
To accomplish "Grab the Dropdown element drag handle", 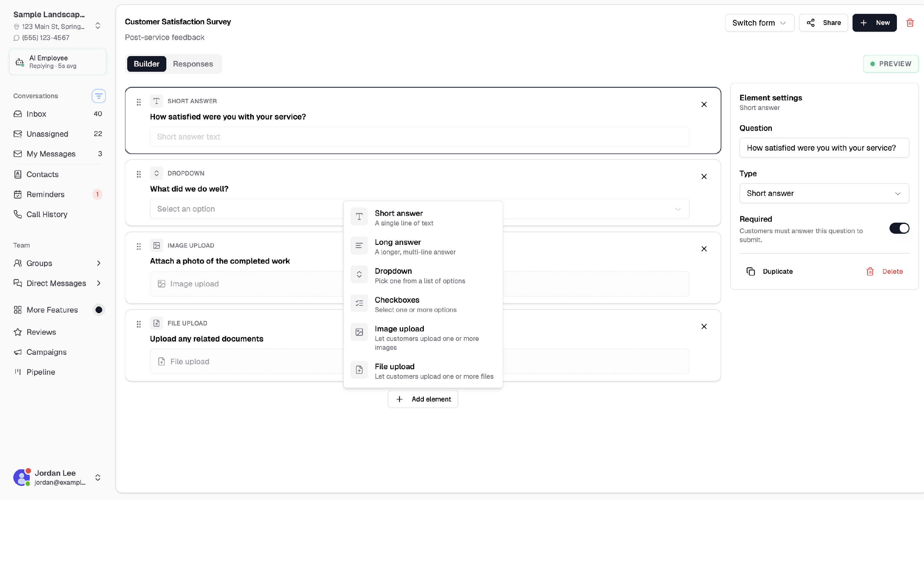I will (x=139, y=174).
